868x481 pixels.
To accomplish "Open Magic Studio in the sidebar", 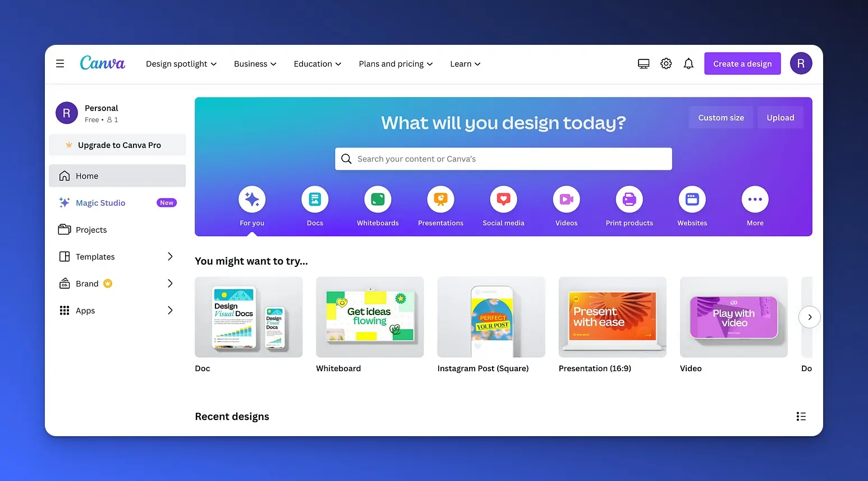I will [x=117, y=203].
